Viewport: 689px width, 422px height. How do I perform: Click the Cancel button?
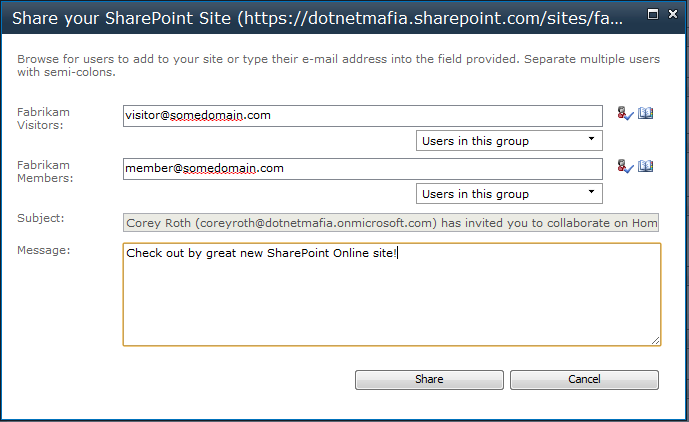(x=584, y=380)
